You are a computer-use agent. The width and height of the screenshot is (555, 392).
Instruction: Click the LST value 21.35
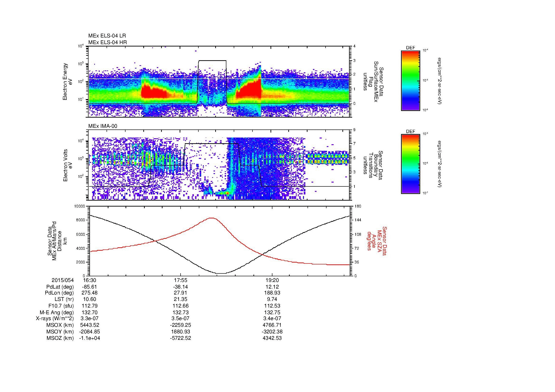click(x=181, y=300)
